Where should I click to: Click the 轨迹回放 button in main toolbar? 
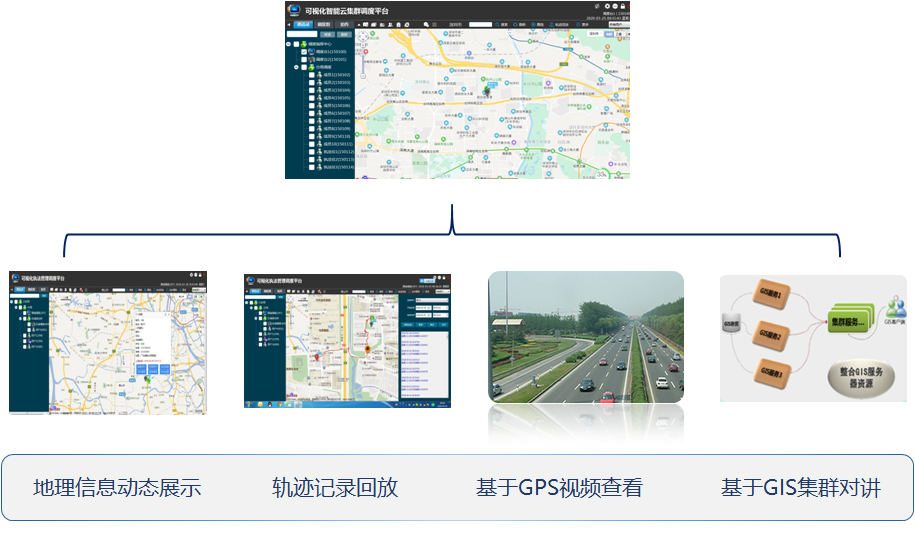(x=559, y=24)
